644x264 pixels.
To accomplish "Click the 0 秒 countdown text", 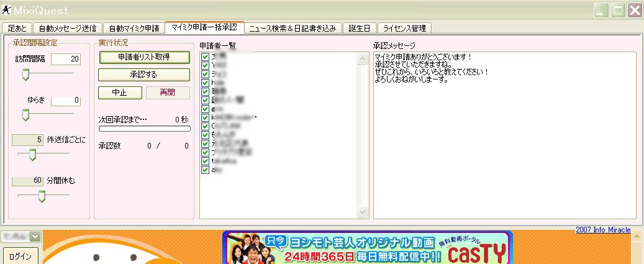I will (x=181, y=119).
